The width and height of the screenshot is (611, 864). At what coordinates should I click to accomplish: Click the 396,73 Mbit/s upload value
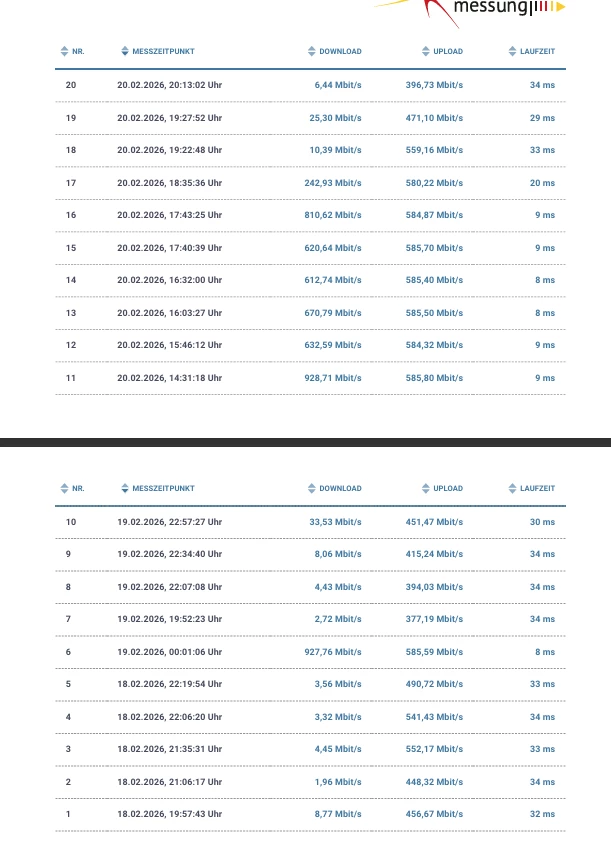pyautogui.click(x=434, y=85)
